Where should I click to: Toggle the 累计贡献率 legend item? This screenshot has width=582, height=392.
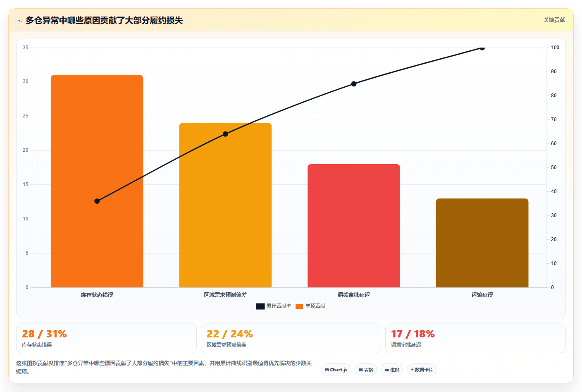pyautogui.click(x=274, y=306)
